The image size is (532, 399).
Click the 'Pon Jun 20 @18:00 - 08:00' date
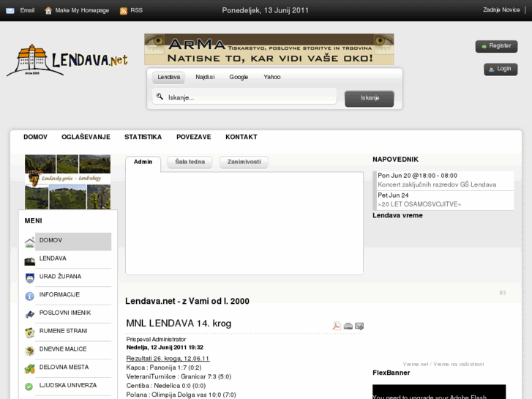[x=417, y=176]
